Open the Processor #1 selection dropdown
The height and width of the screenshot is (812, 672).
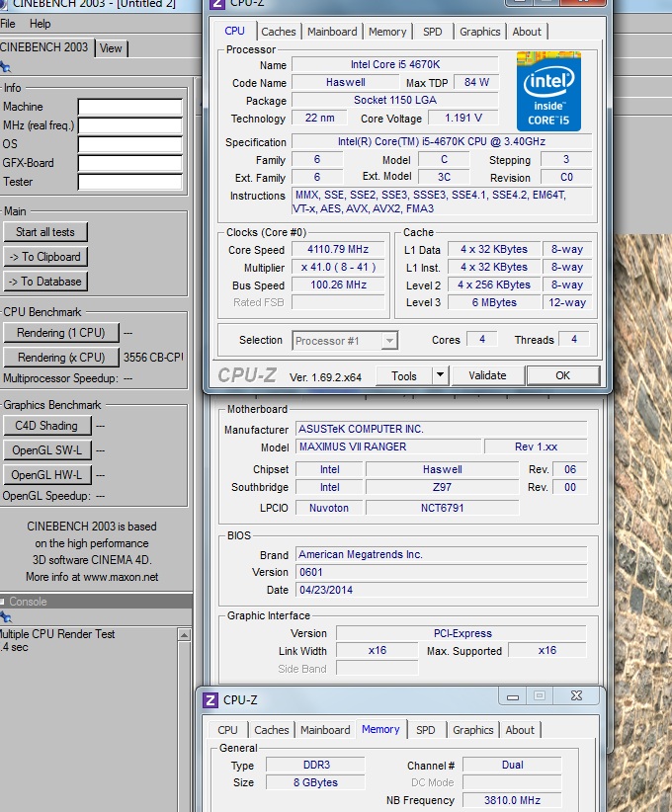(x=345, y=341)
